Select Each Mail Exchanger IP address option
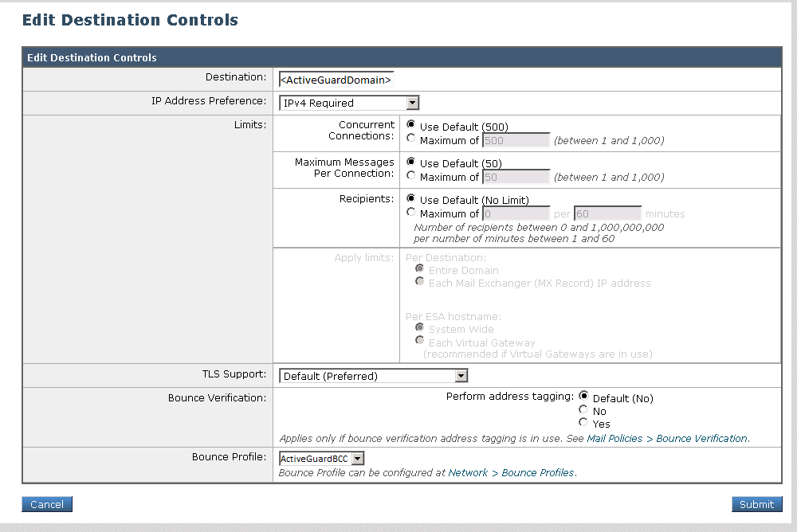Screen dimensions: 797x532 (x=419, y=281)
